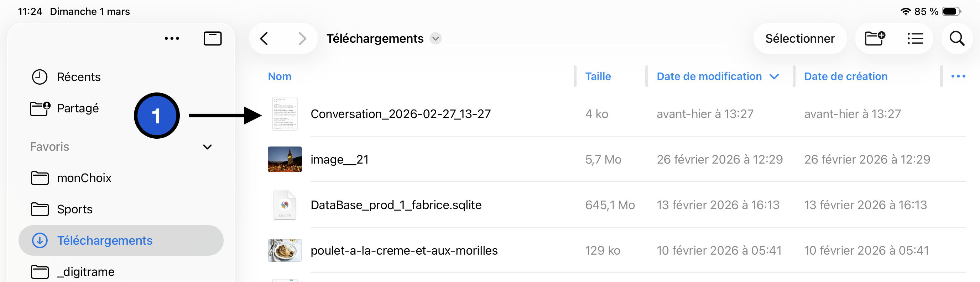This screenshot has height=282, width=980.
Task: Open Récents in the sidebar
Action: click(78, 77)
